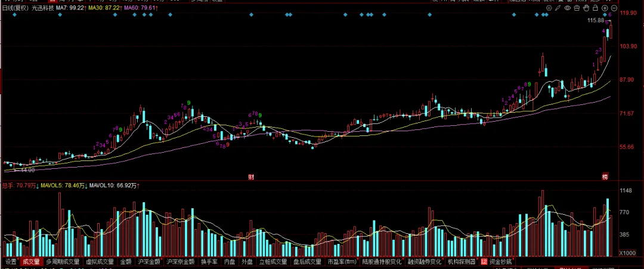Click the first blue diamond event marker

coord(14,15)
